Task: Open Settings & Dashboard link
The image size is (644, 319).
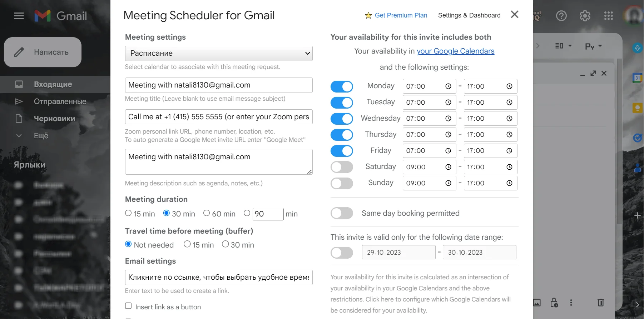Action: 469,15
